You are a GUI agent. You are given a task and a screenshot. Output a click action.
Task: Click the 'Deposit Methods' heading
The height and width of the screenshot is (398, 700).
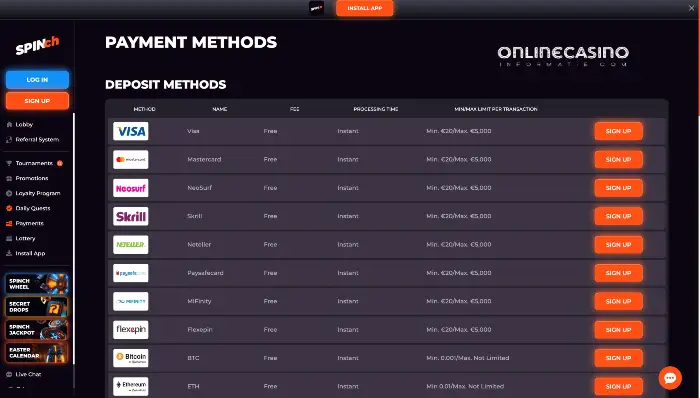[x=166, y=84]
